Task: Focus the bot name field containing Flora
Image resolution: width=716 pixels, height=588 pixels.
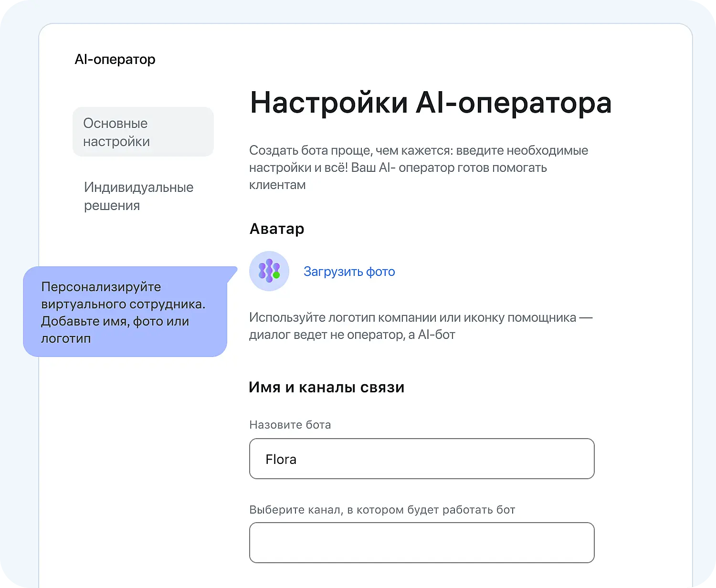Action: [421, 459]
